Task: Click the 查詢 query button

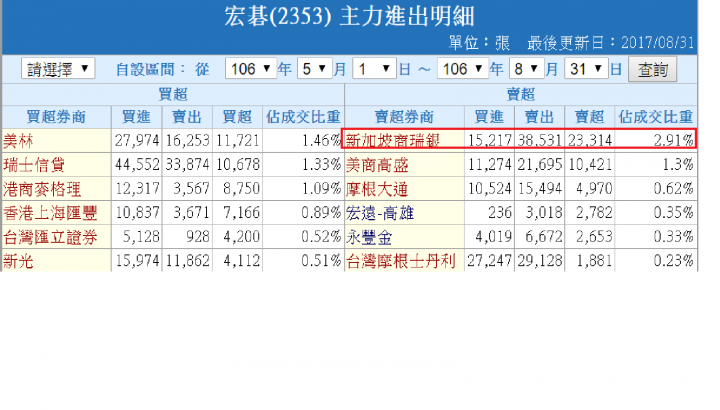Action: (x=652, y=69)
